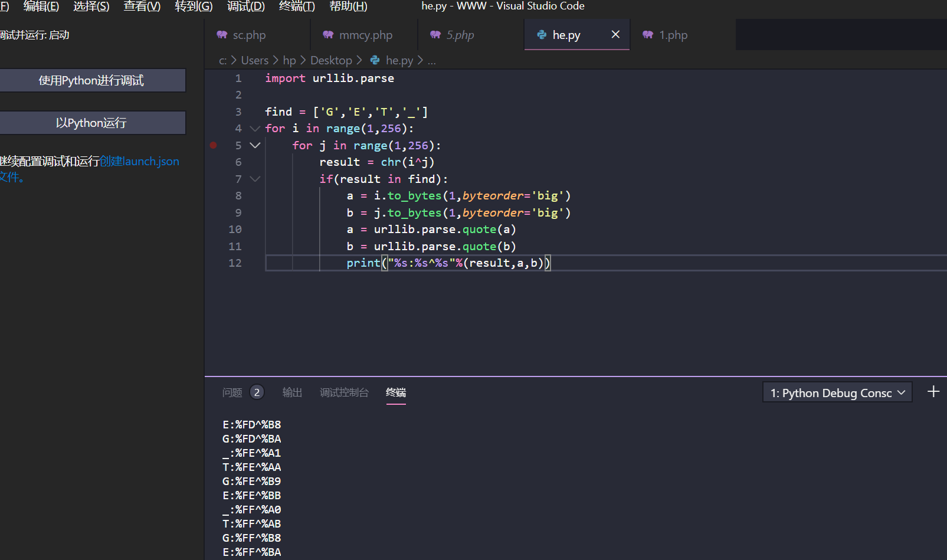
Task: Collapse the if block at line 7
Action: [x=255, y=179]
